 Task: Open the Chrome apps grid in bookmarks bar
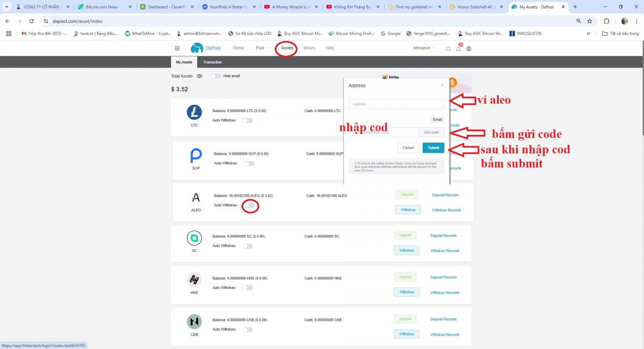[8, 33]
